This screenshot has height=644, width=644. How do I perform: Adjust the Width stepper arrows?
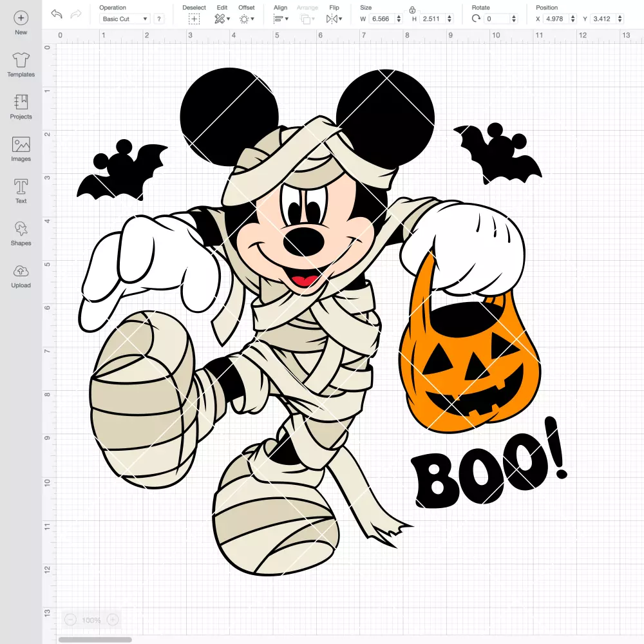click(399, 19)
